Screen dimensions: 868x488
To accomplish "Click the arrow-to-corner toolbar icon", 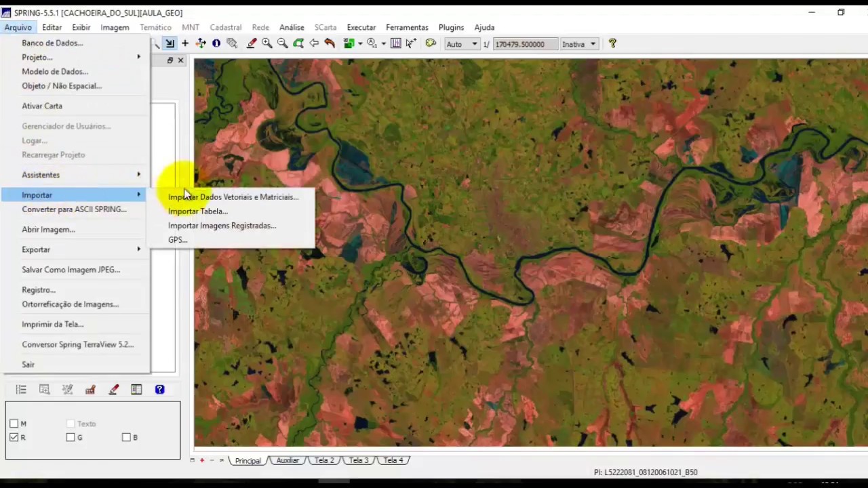I will (x=170, y=43).
